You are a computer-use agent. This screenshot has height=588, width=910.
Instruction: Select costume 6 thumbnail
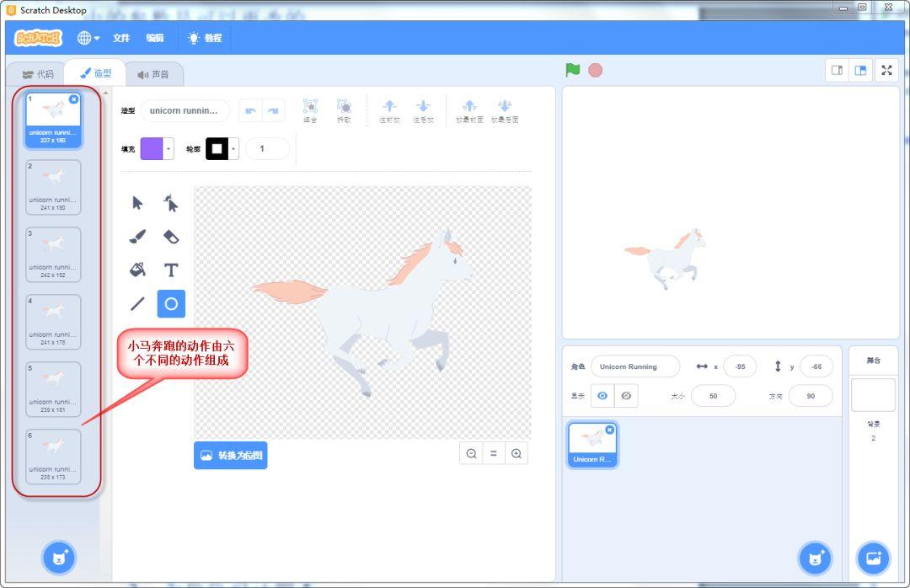point(53,457)
